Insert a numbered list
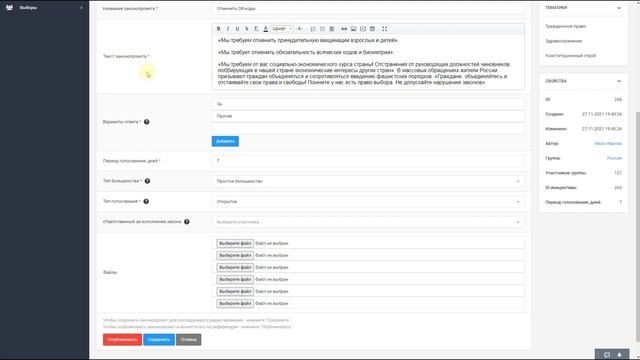The image size is (640, 360). pyautogui.click(x=313, y=29)
